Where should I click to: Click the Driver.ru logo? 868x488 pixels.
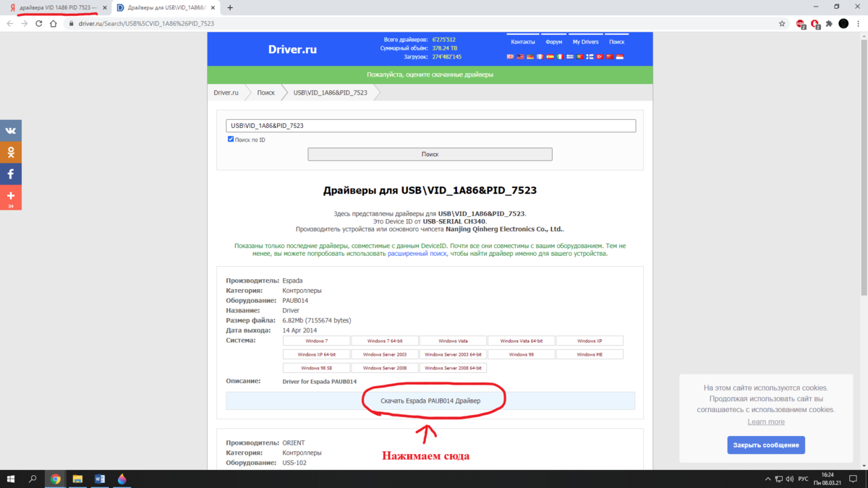pyautogui.click(x=292, y=50)
